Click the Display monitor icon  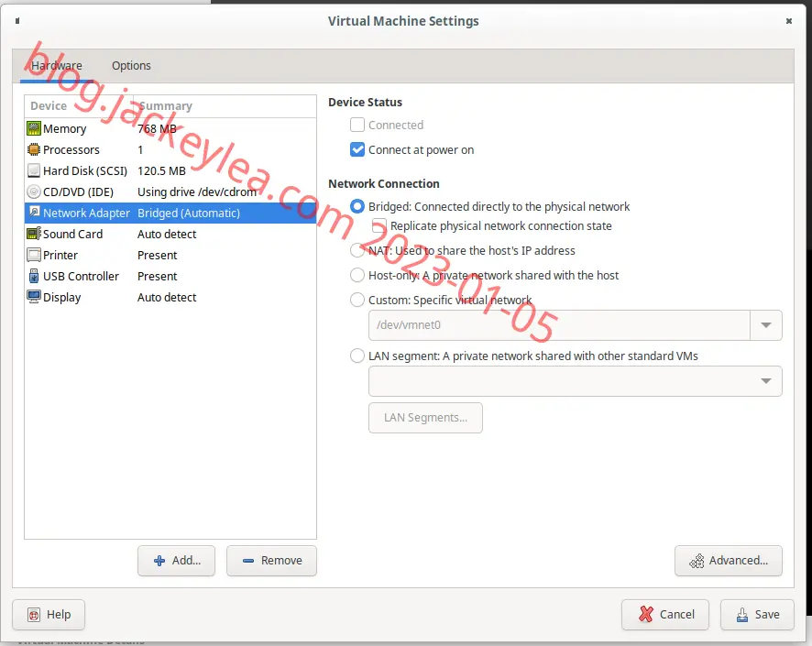[34, 297]
